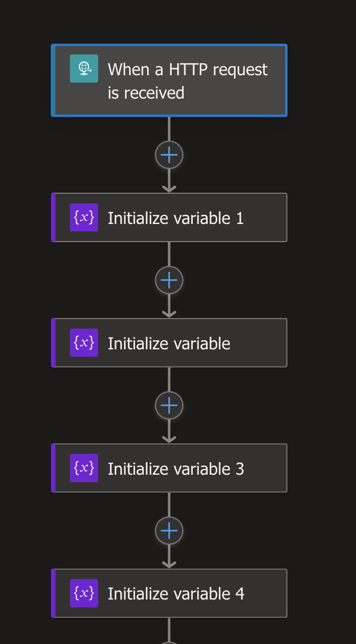This screenshot has width=356, height=644.
Task: Expand the Initialize variable 3 action
Action: 169,468
